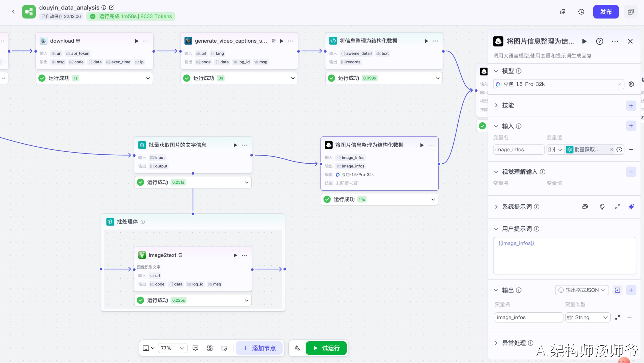Click the user prompt text area
The image size is (644, 363).
point(564,256)
